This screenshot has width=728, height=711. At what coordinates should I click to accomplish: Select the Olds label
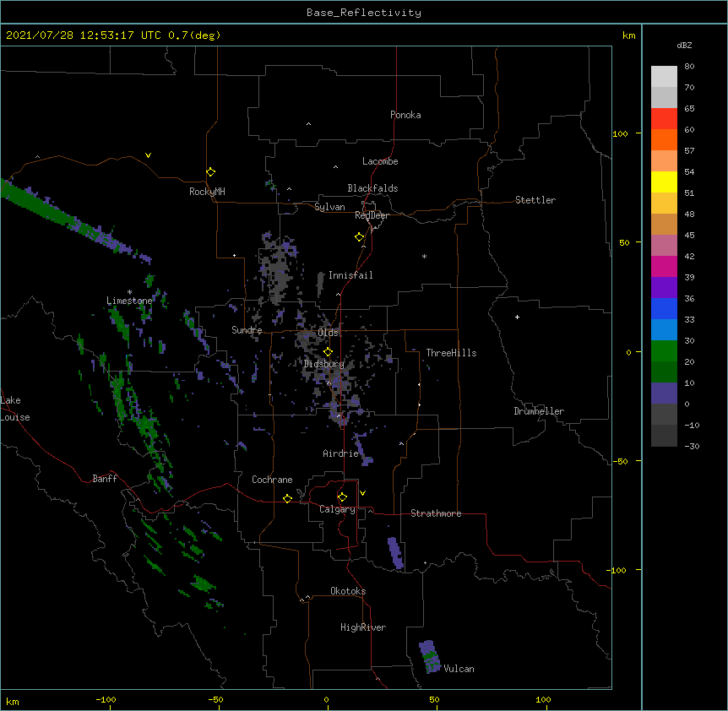tap(328, 333)
